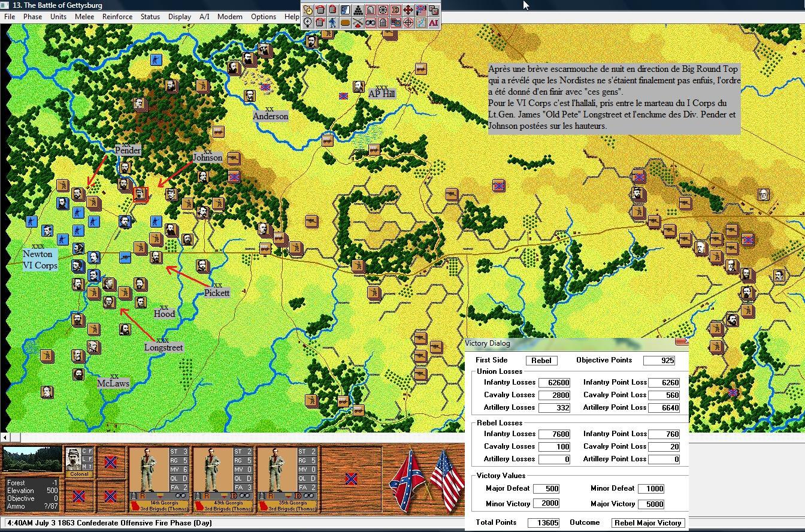
Task: Open the Melee menu
Action: [x=84, y=17]
